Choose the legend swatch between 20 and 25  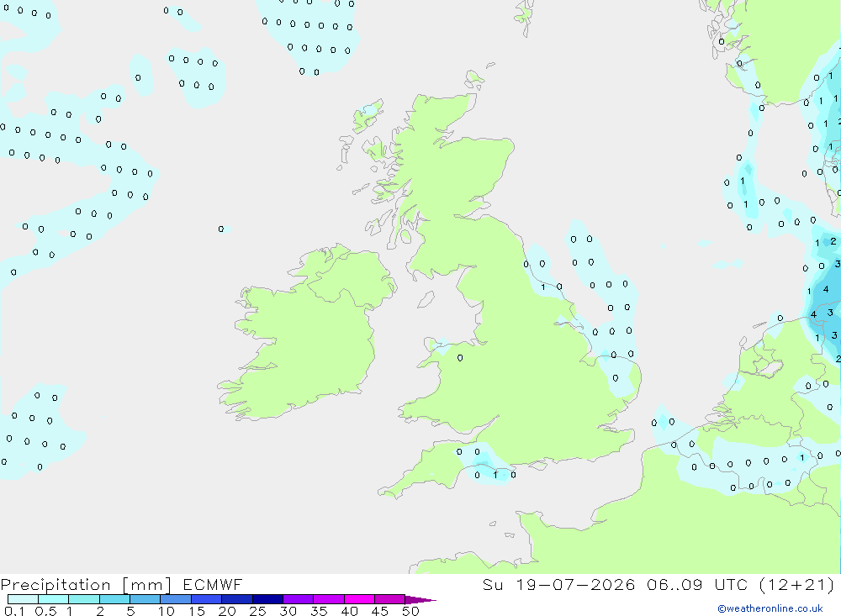point(237,599)
